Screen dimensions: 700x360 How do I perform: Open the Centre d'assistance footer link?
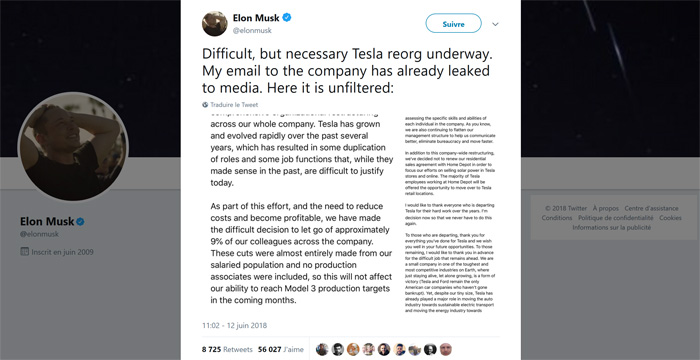pos(651,208)
